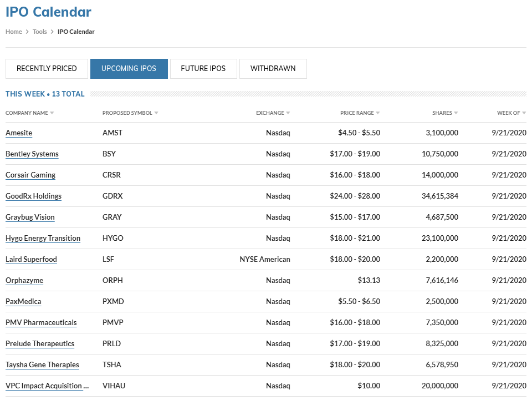Click the $13.13 price cell
The height and width of the screenshot is (400, 532).
tap(369, 280)
